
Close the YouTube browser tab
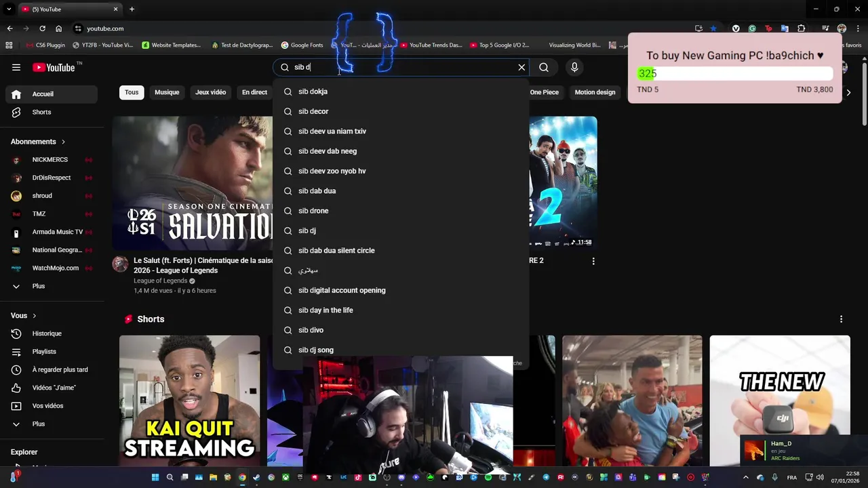coord(115,9)
